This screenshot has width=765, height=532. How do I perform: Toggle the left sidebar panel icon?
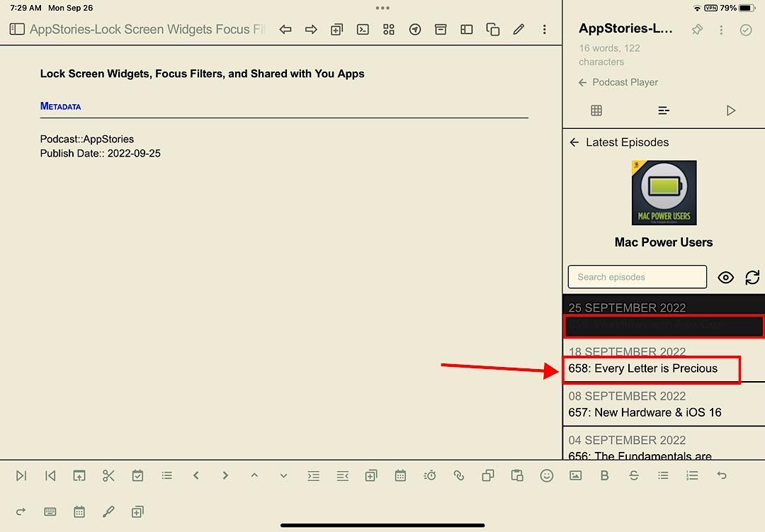pos(17,29)
